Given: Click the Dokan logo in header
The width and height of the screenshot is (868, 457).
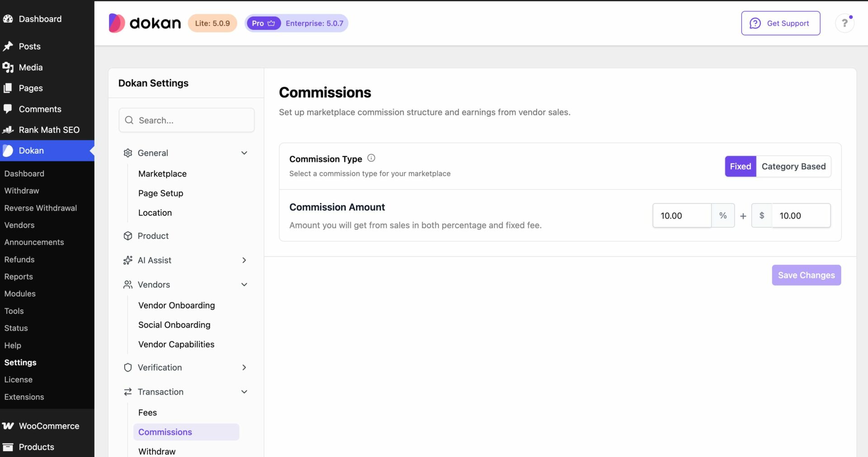Looking at the screenshot, I should coord(145,23).
